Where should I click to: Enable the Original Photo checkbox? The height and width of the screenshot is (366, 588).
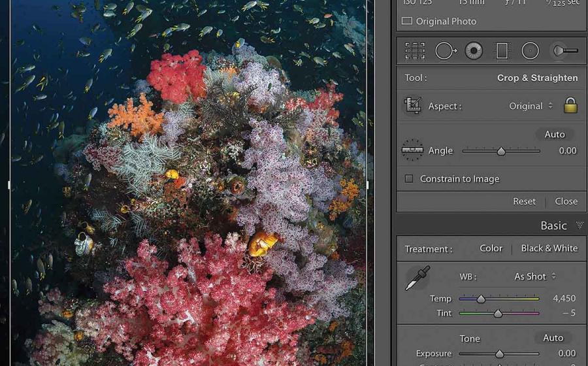(x=407, y=21)
